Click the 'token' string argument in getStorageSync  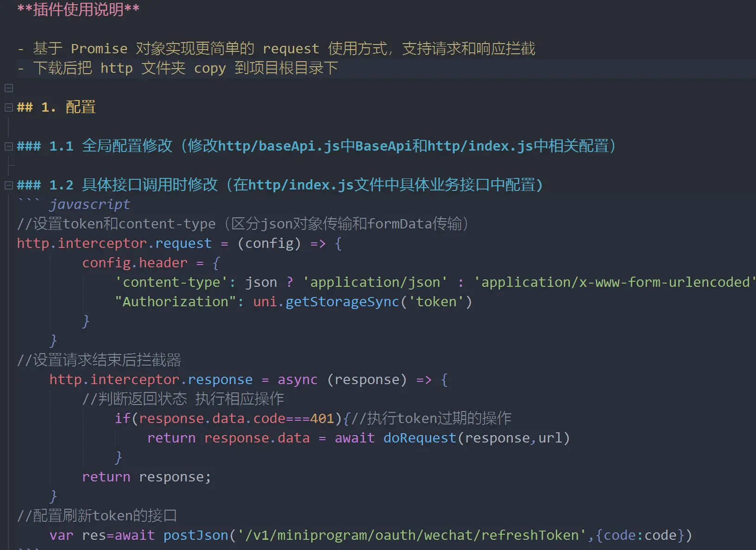pyautogui.click(x=436, y=302)
